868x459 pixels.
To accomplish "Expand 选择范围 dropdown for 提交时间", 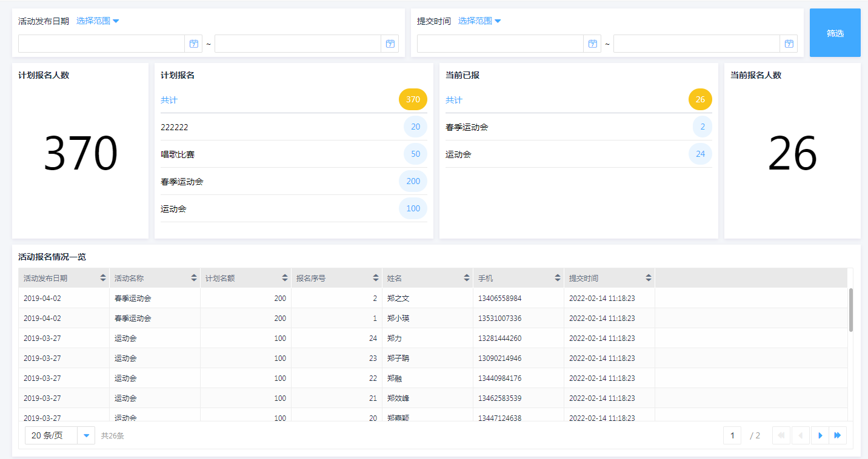I will (479, 21).
